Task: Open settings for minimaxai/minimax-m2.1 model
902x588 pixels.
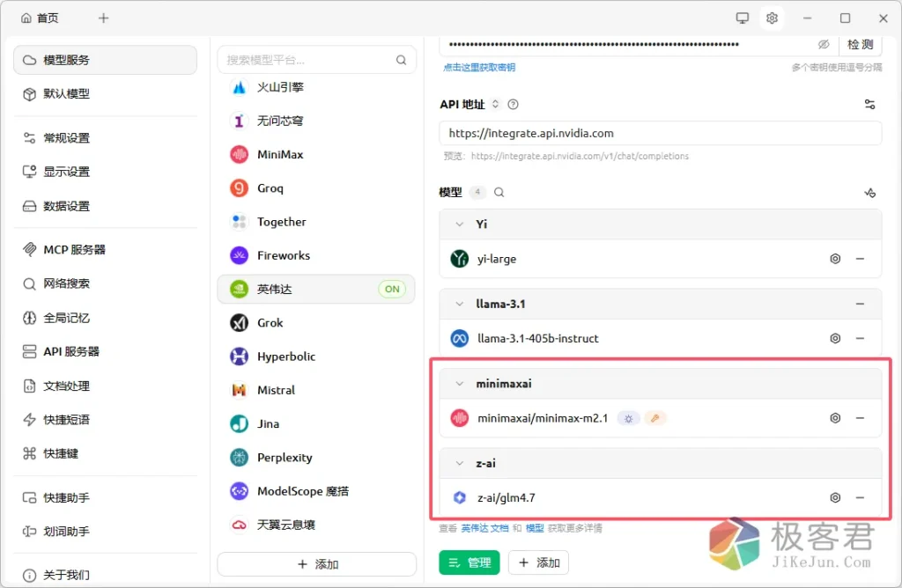Action: coord(835,418)
